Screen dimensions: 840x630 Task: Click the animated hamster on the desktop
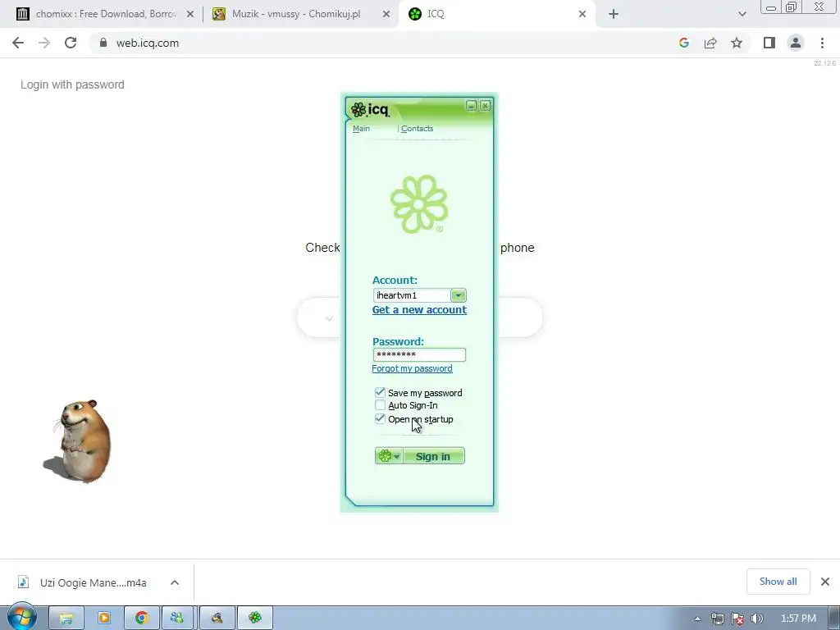tap(79, 441)
